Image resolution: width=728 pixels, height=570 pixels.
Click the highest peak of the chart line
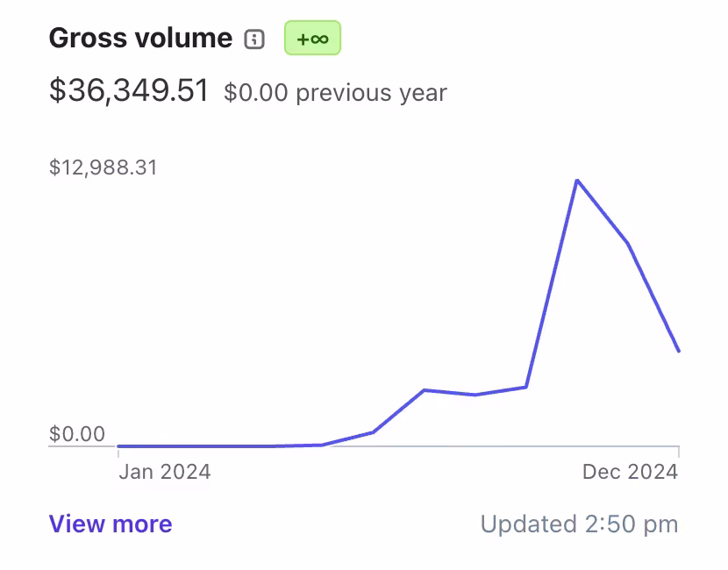(576, 181)
